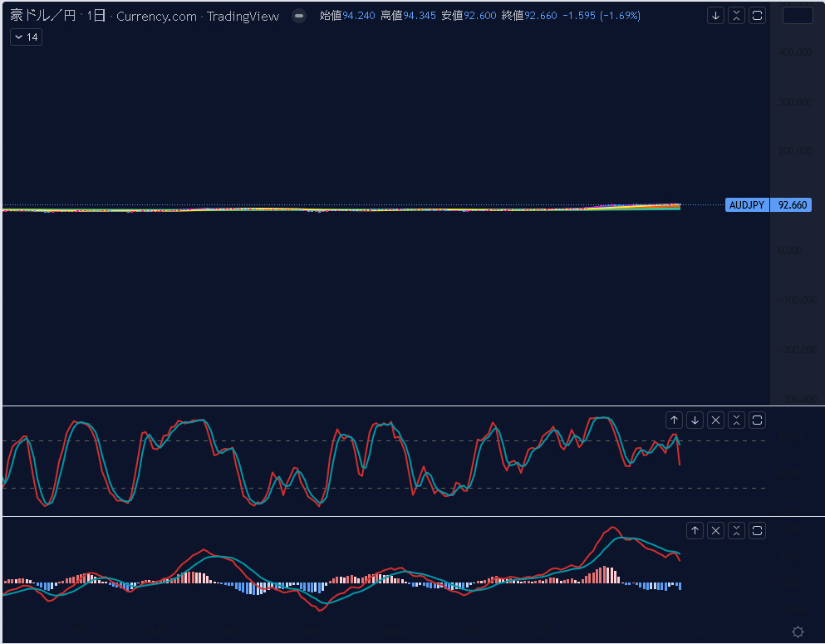Click the 92.660 current price tag
Screen dimensions: 825x644
790,205
